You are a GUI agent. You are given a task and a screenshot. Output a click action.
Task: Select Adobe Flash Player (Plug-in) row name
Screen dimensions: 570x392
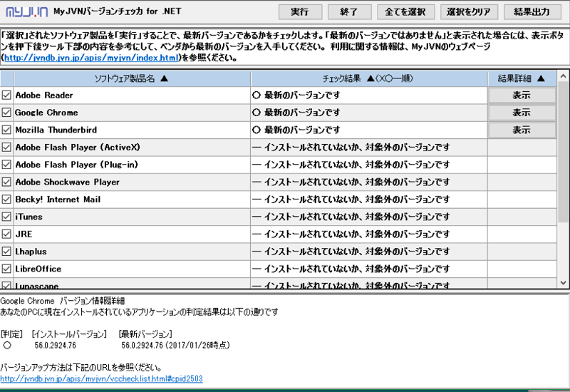coord(77,165)
